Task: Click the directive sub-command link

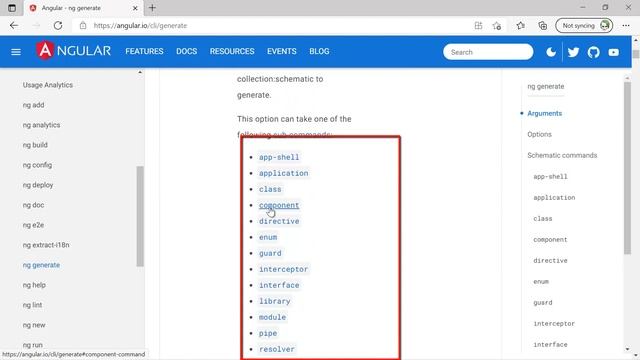Action: 279,221
